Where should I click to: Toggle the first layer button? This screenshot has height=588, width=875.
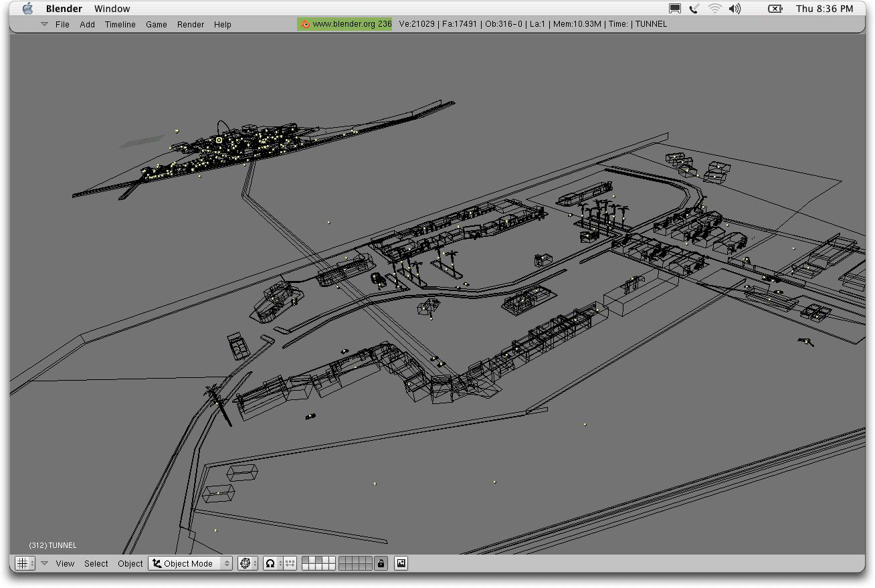(306, 561)
